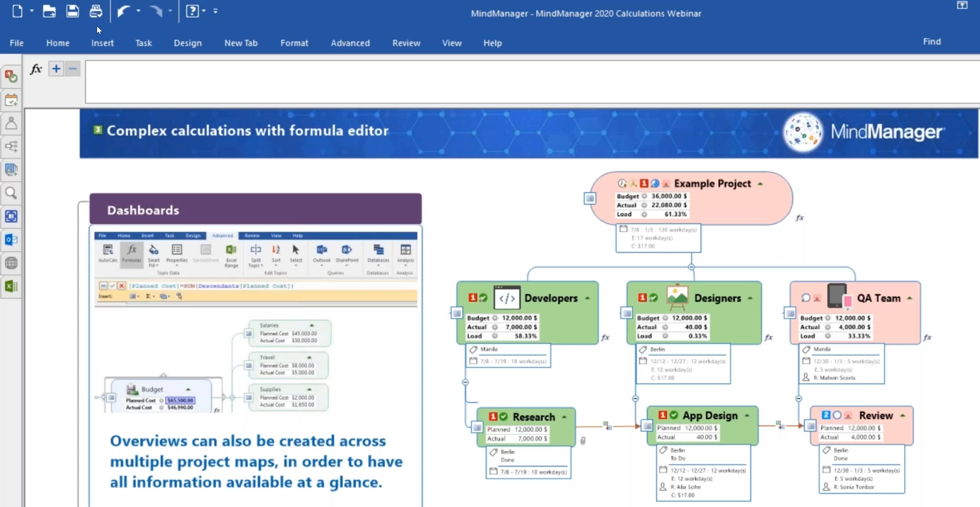
Task: Open the Map Index markers side tab
Action: 11,76
